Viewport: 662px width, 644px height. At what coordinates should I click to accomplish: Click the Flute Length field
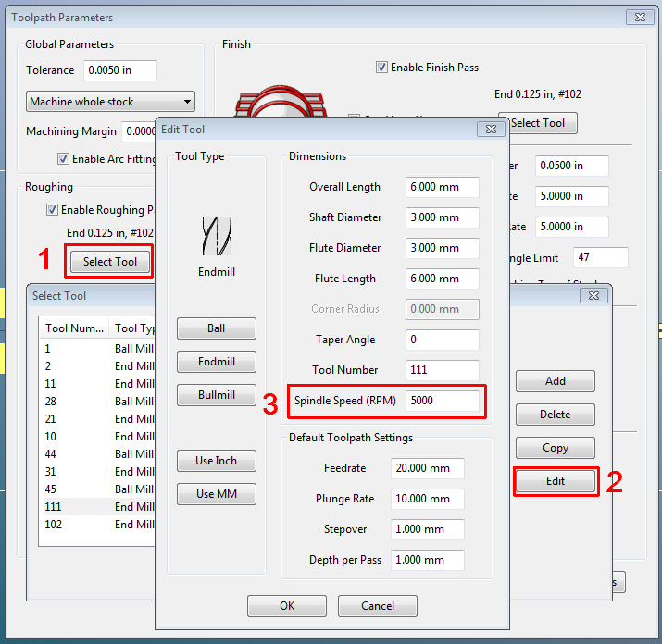pyautogui.click(x=443, y=279)
